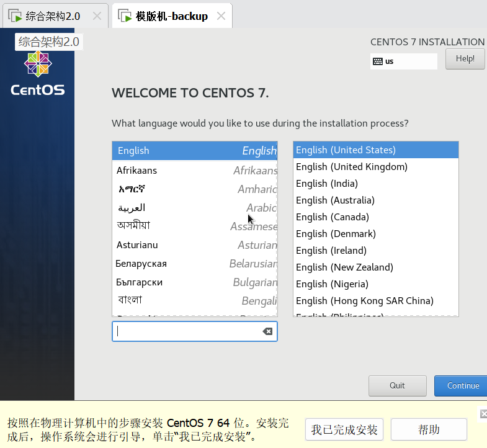Select Bengali language row

coord(195,301)
